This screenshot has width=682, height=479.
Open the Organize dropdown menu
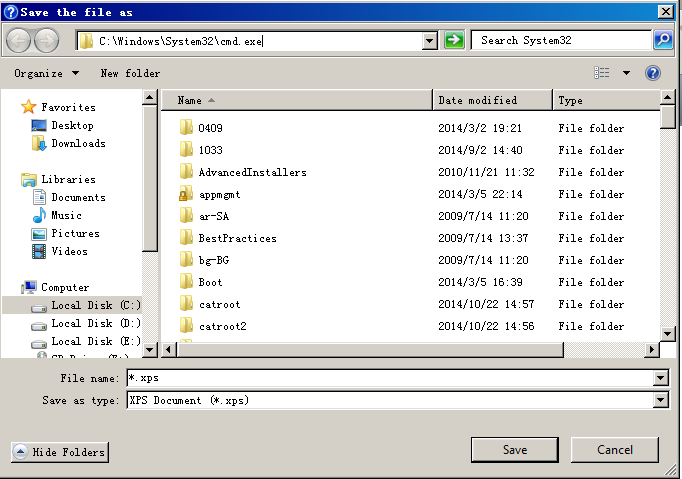[x=46, y=73]
